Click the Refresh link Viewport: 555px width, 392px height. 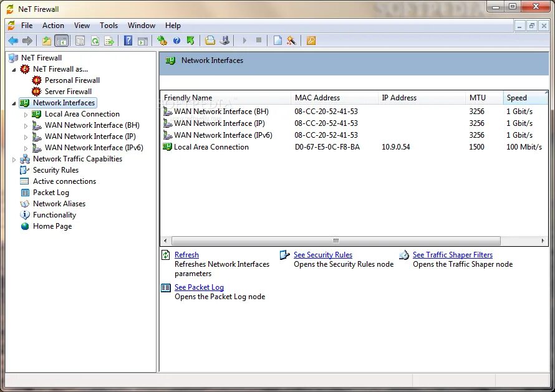[x=186, y=255]
